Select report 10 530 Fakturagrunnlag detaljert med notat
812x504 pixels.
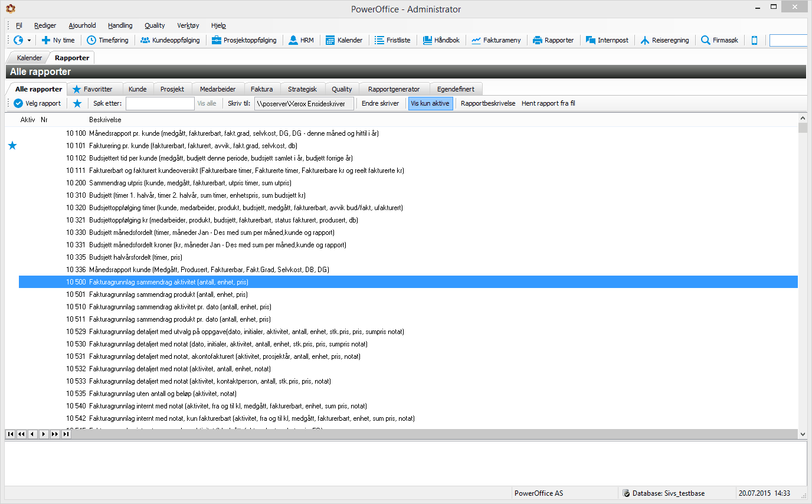408,344
